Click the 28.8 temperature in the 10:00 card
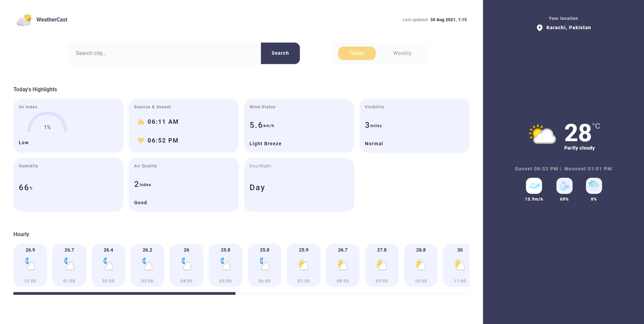Viewport: 644px width, 324px height. coord(421,250)
